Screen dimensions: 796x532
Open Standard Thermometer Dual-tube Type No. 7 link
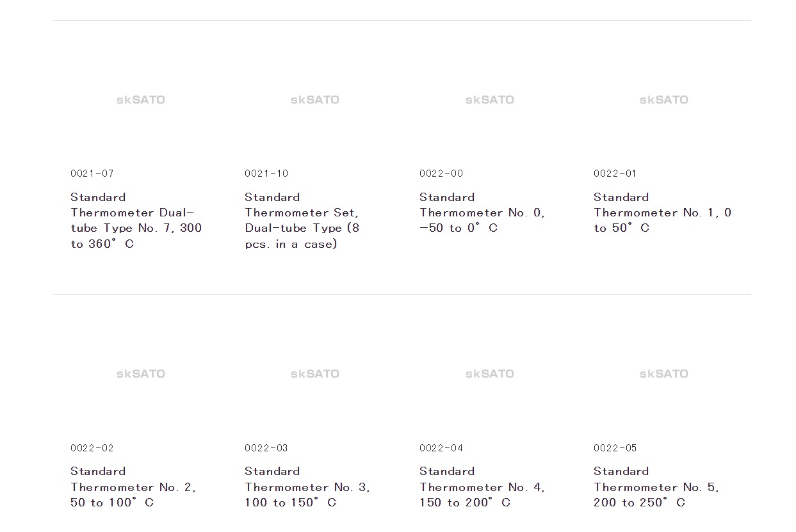(x=136, y=220)
